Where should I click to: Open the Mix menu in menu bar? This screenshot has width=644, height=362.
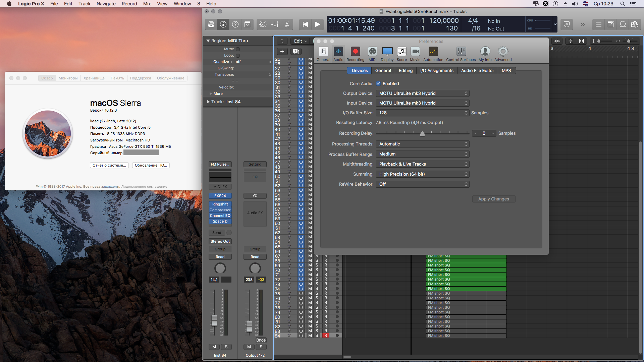(x=147, y=4)
